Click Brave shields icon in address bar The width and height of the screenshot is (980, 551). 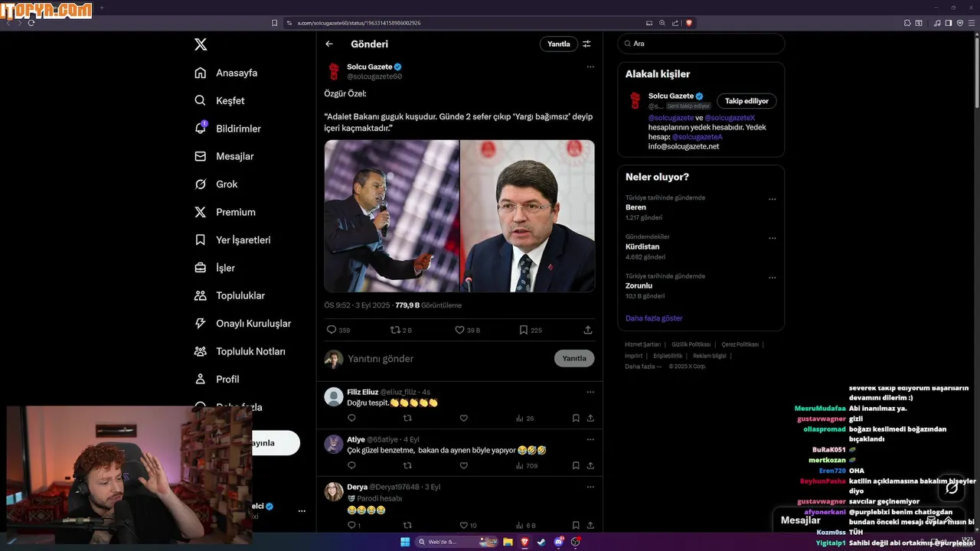[x=689, y=23]
